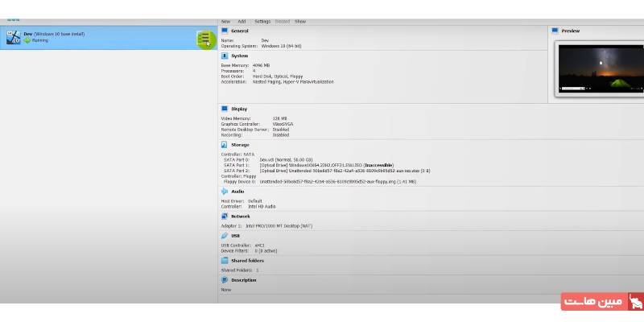Click the Description section speech icon
This screenshot has width=644, height=322.
click(225, 279)
